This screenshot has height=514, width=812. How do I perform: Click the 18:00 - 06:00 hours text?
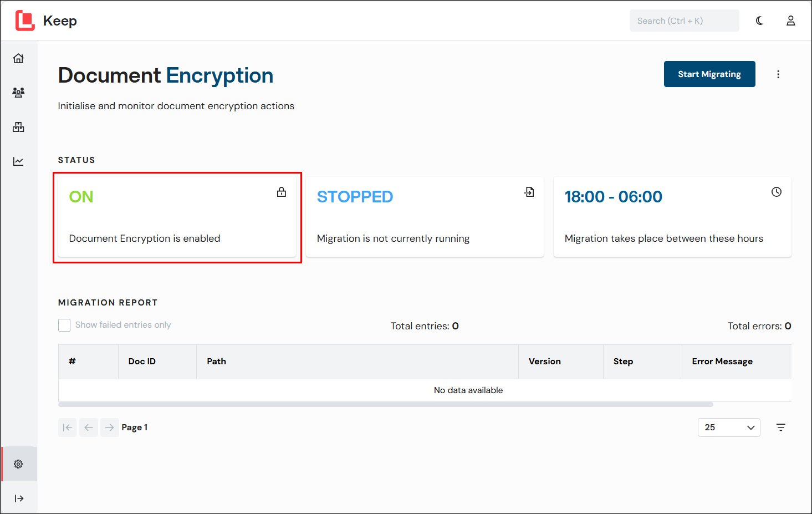614,197
